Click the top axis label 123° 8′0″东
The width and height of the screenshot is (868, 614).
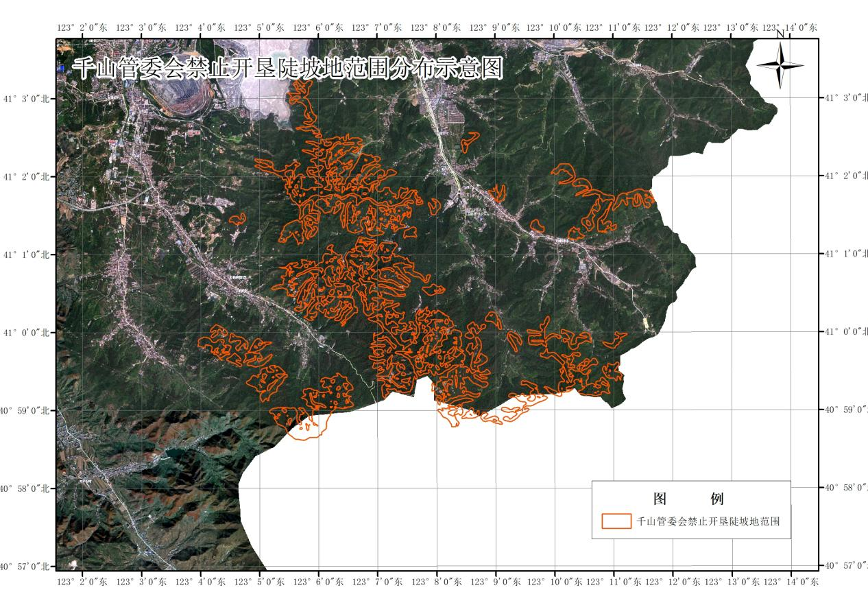(x=436, y=27)
